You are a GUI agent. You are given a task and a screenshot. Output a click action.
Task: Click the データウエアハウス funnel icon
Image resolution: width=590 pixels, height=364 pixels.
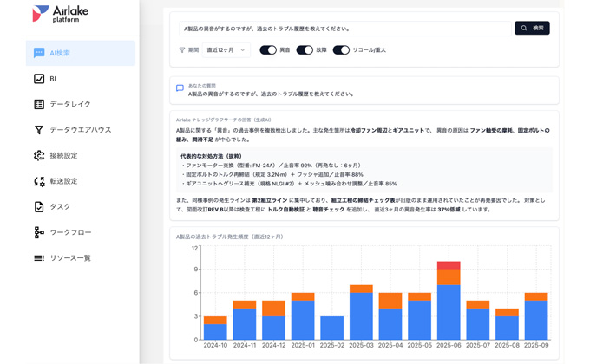point(39,130)
